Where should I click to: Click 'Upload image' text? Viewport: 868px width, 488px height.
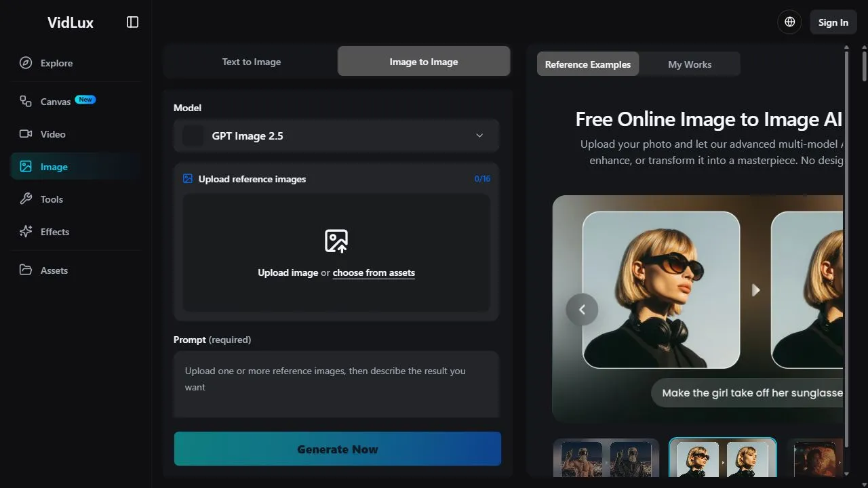click(288, 272)
